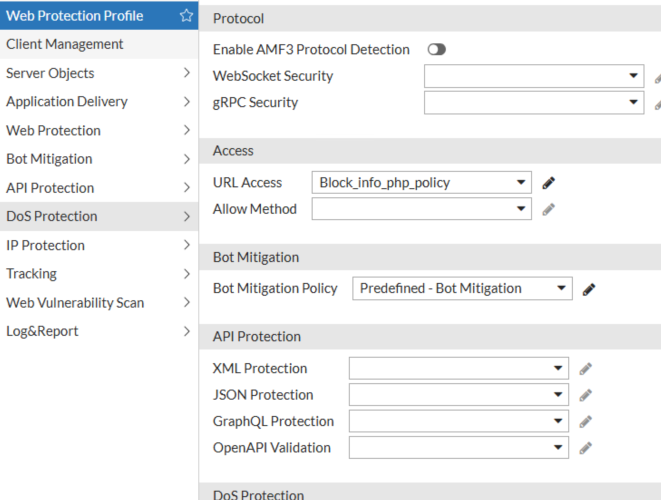
Task: Expand the Log&Report sidebar section
Action: pyautogui.click(x=98, y=331)
